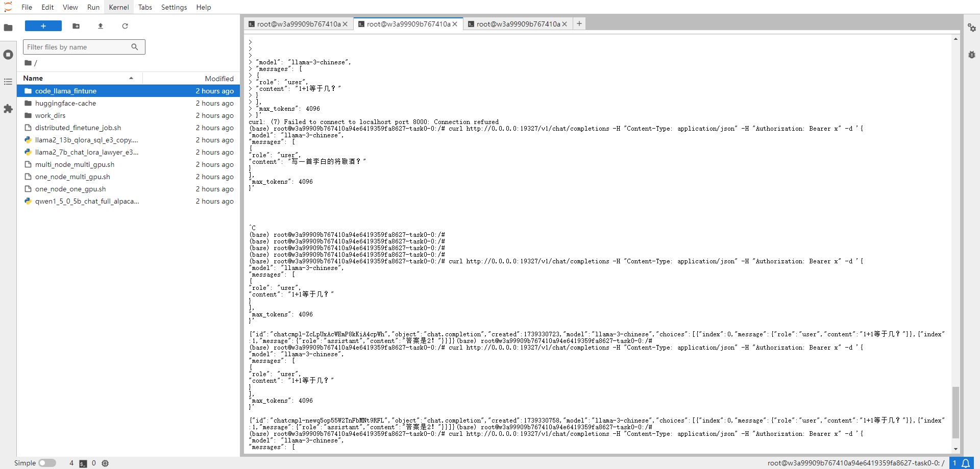Open the Running Terminals and Kernels sidebar
This screenshot has height=469, width=980.
pos(8,55)
